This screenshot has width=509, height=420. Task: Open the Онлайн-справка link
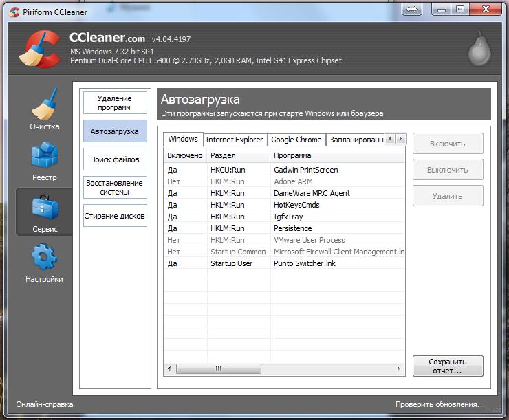point(45,404)
